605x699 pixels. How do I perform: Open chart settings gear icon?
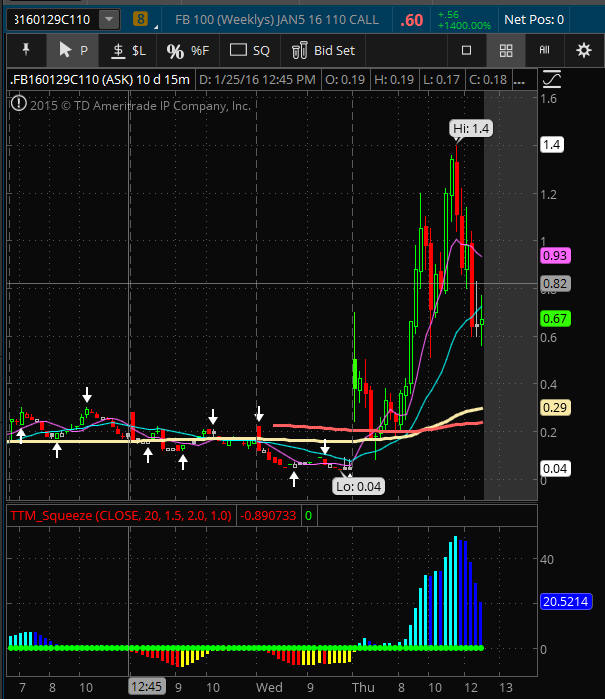tap(584, 50)
